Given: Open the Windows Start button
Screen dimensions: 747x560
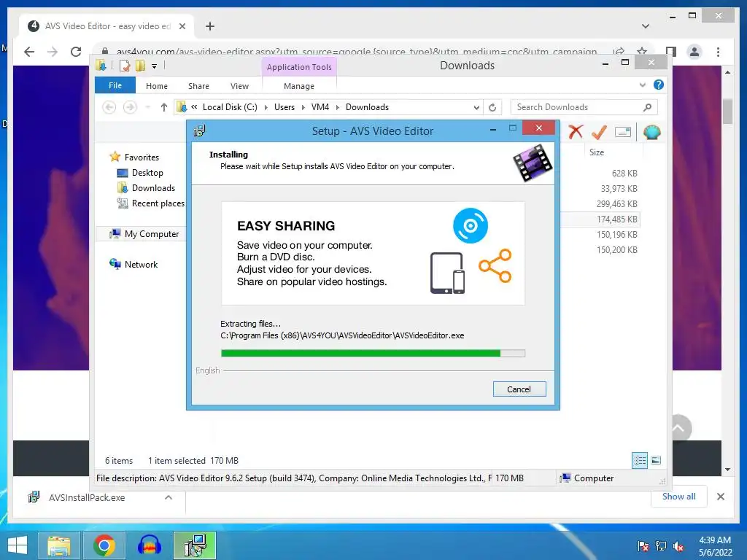Looking at the screenshot, I should tap(18, 545).
